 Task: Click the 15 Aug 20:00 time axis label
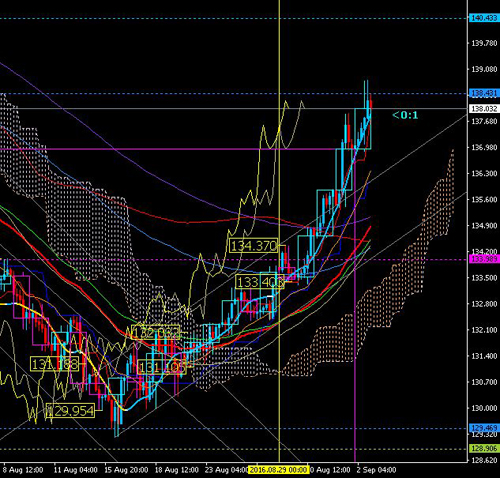pos(126,470)
